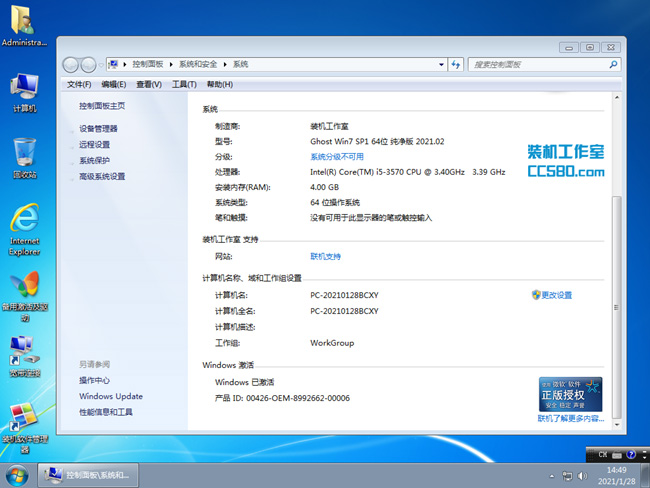650x488 pixels.
Task: Click the 正版授权 genuine Microsoft badge
Action: (x=570, y=394)
